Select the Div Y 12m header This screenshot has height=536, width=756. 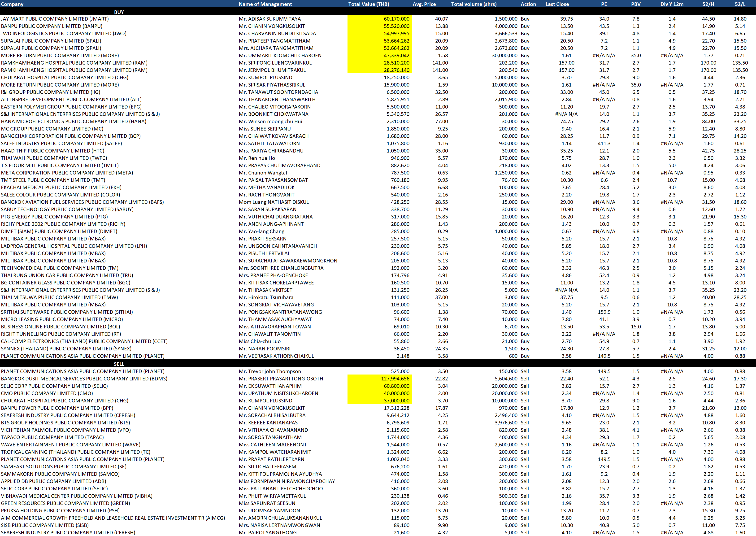click(x=672, y=4)
